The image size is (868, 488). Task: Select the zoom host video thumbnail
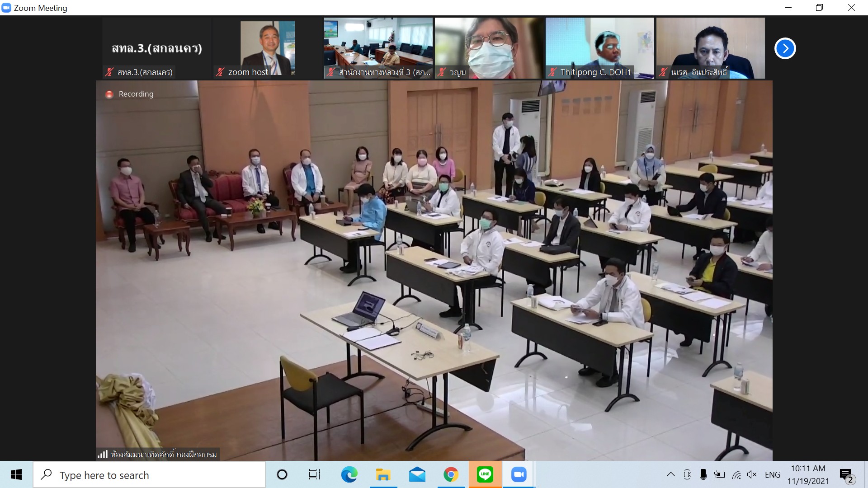(267, 48)
